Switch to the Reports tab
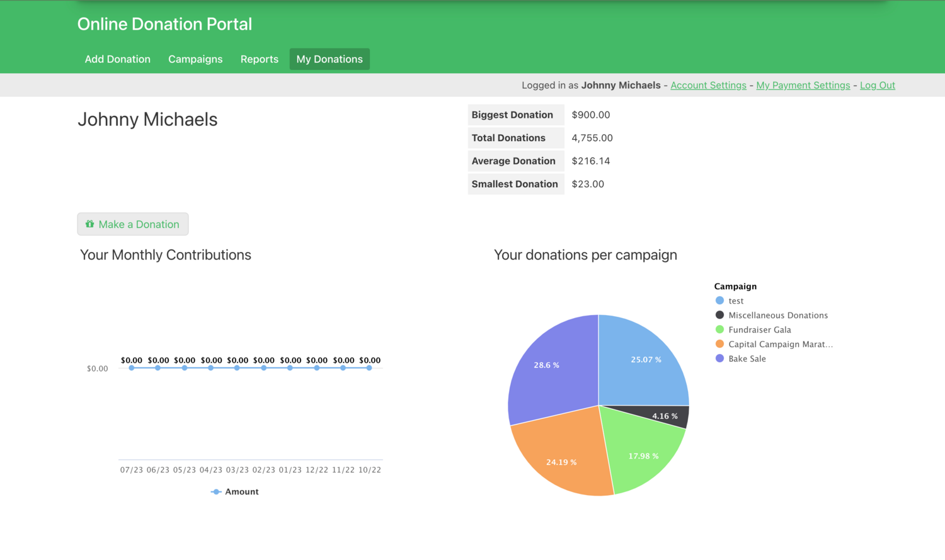945x560 pixels. point(260,59)
